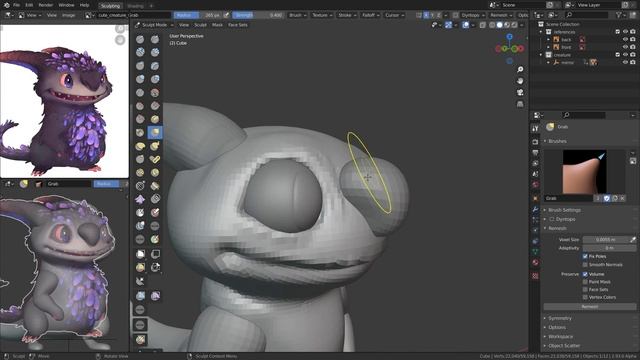The height and width of the screenshot is (360, 640).
Task: Open the Window menu
Action: click(x=66, y=5)
